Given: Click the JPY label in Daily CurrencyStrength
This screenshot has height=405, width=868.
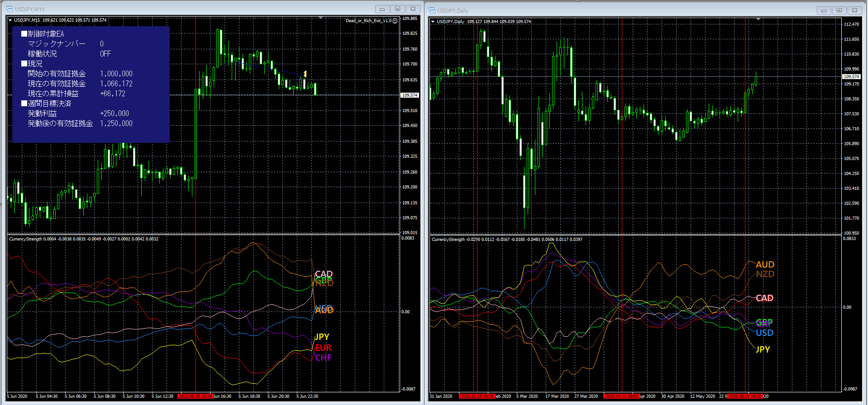Looking at the screenshot, I should point(763,349).
